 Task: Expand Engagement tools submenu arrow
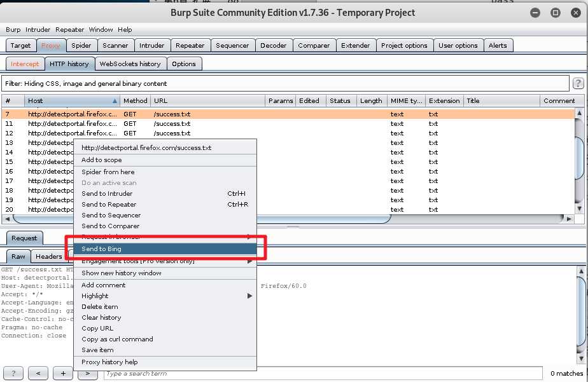[x=249, y=261]
